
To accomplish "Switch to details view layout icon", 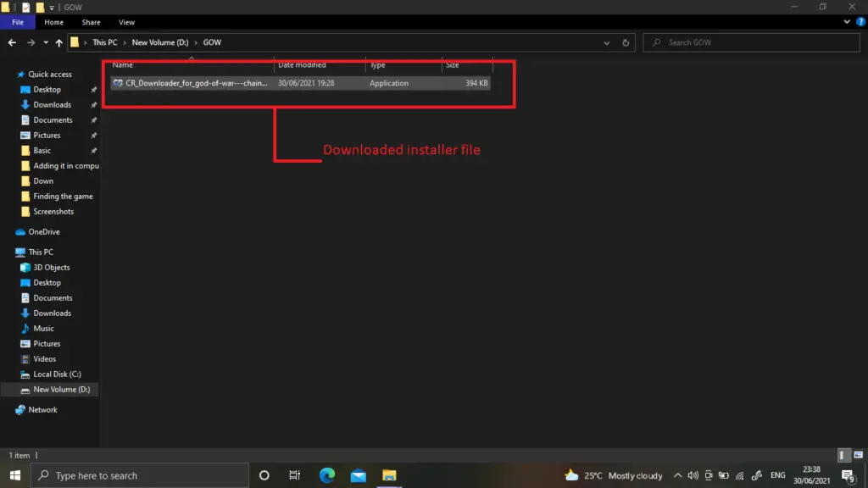I will pyautogui.click(x=842, y=455).
